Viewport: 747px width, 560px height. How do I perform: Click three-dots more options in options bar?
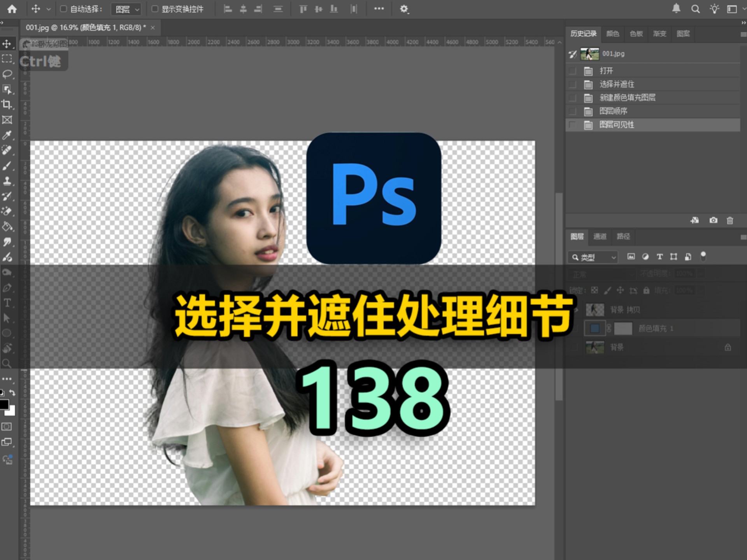coord(379,9)
